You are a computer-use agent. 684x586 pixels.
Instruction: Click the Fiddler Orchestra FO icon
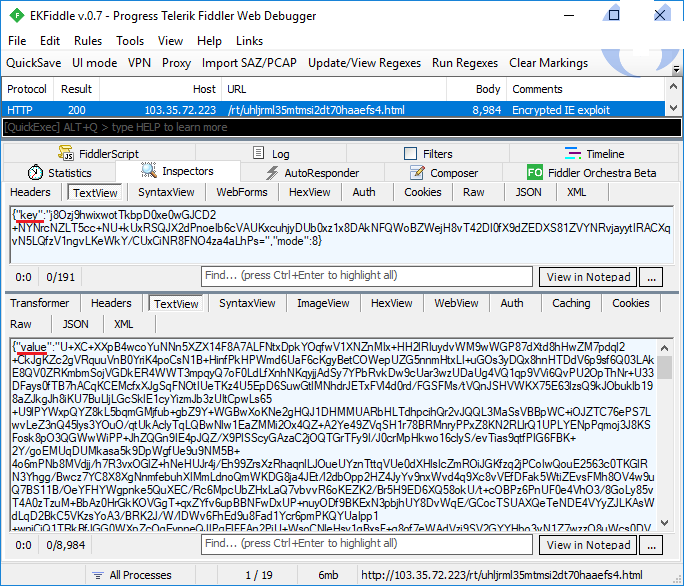[x=535, y=172]
